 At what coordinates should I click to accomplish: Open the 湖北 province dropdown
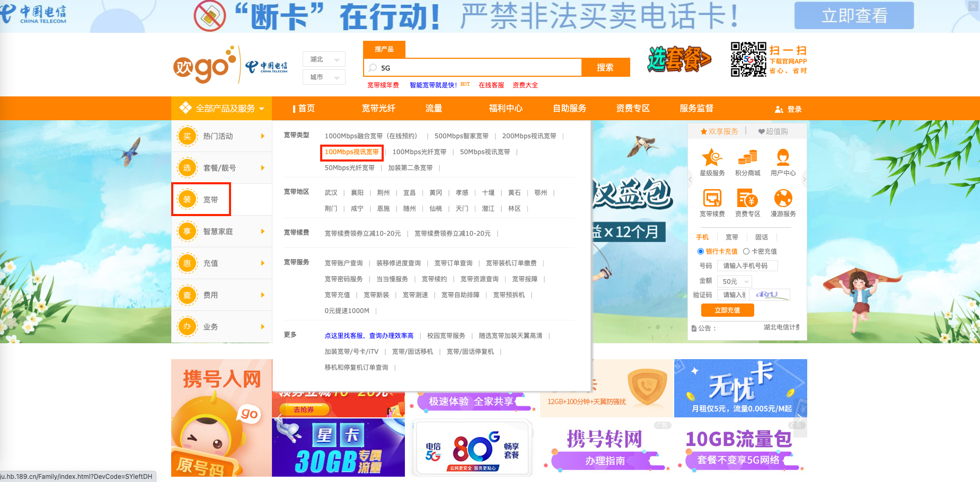pyautogui.click(x=323, y=59)
